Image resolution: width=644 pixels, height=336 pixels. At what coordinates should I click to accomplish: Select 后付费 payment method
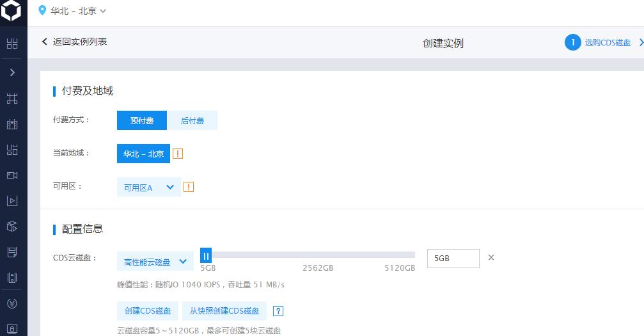pyautogui.click(x=192, y=120)
